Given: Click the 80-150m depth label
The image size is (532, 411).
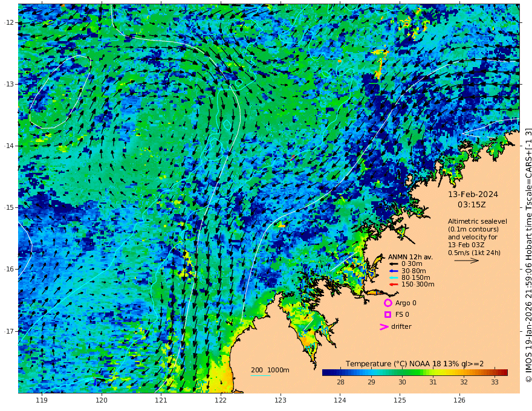Looking at the screenshot, I should 416,278.
